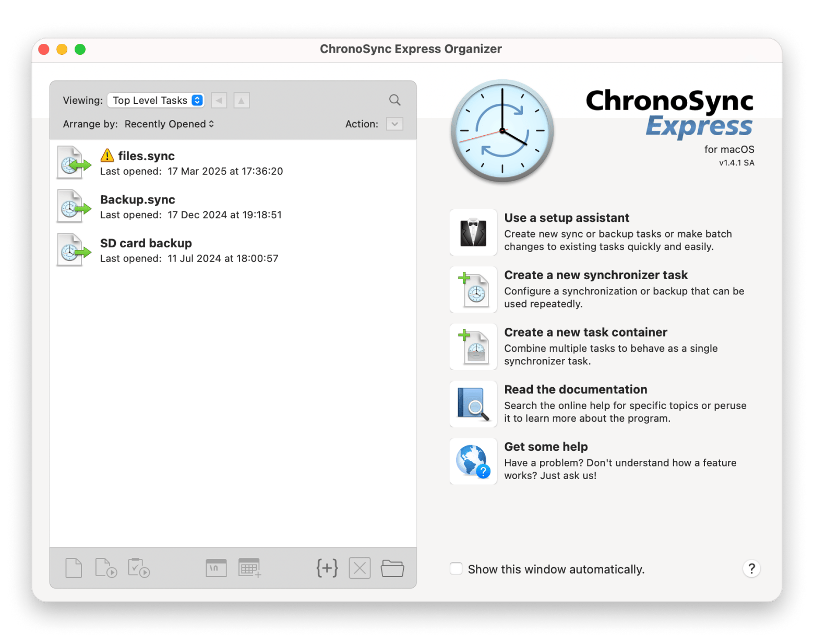Click the Get some help globe icon
The width and height of the screenshot is (814, 644).
click(x=473, y=461)
